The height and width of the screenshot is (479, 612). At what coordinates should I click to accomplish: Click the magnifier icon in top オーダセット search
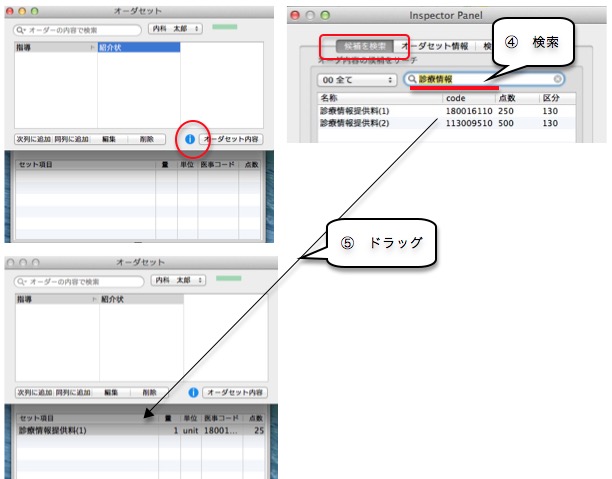[x=20, y=29]
